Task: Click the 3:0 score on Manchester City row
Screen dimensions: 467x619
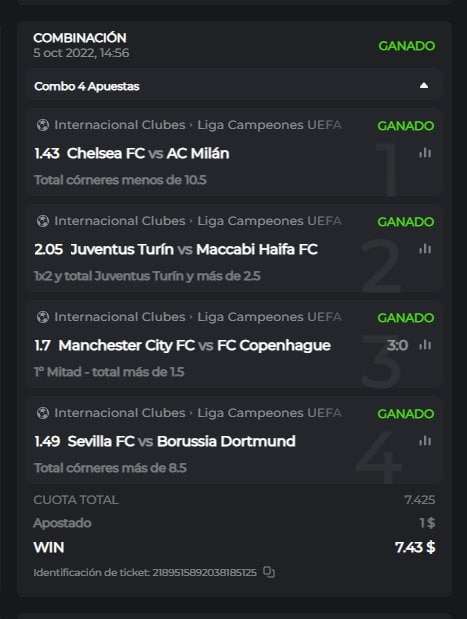Action: click(x=397, y=345)
